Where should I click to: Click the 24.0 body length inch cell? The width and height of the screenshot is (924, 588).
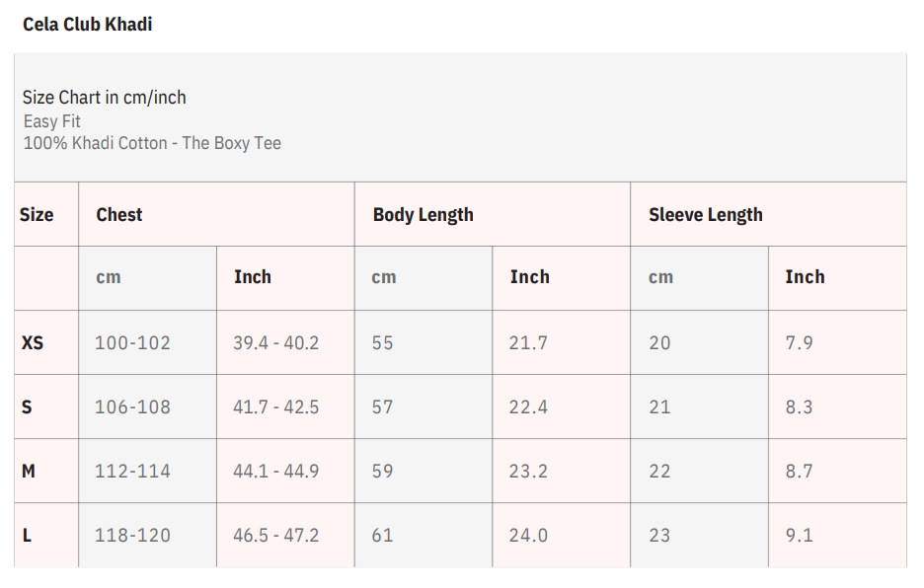point(528,535)
